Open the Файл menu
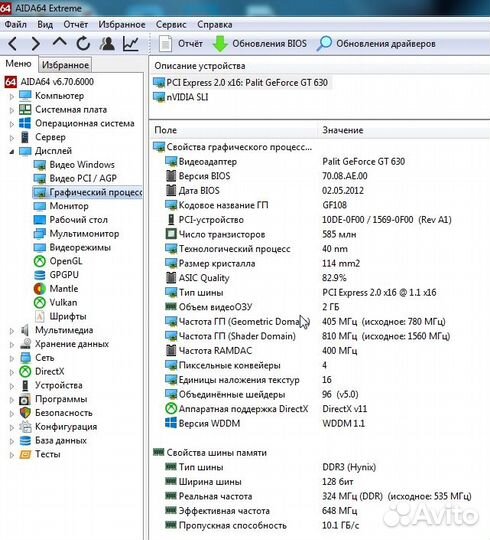Screen dimensions: 490x540 pyautogui.click(x=15, y=24)
